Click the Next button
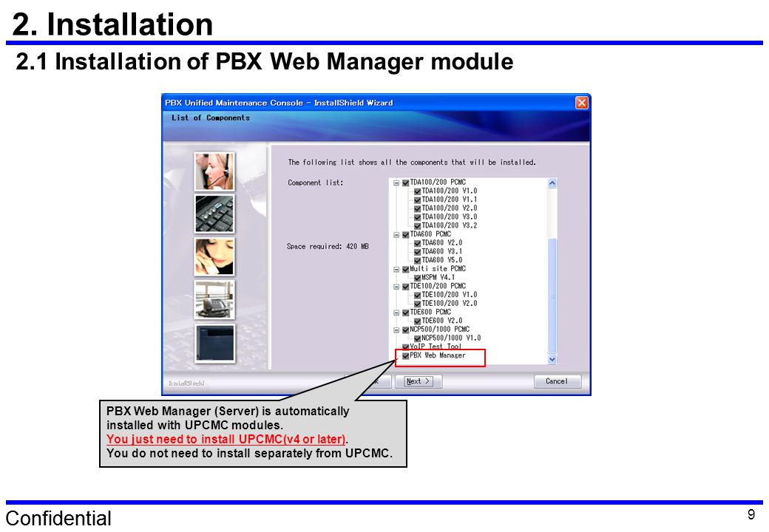 [x=419, y=381]
